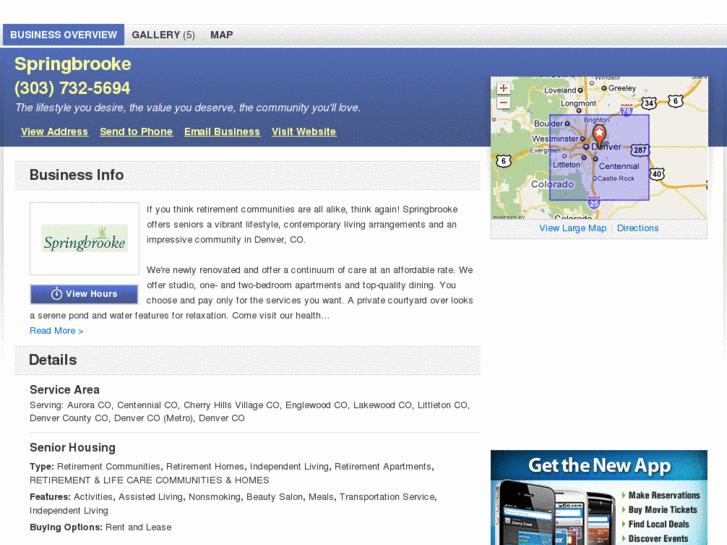The height and width of the screenshot is (545, 727).
Task: Click Make Reservations in the app ad
Action: point(663,495)
